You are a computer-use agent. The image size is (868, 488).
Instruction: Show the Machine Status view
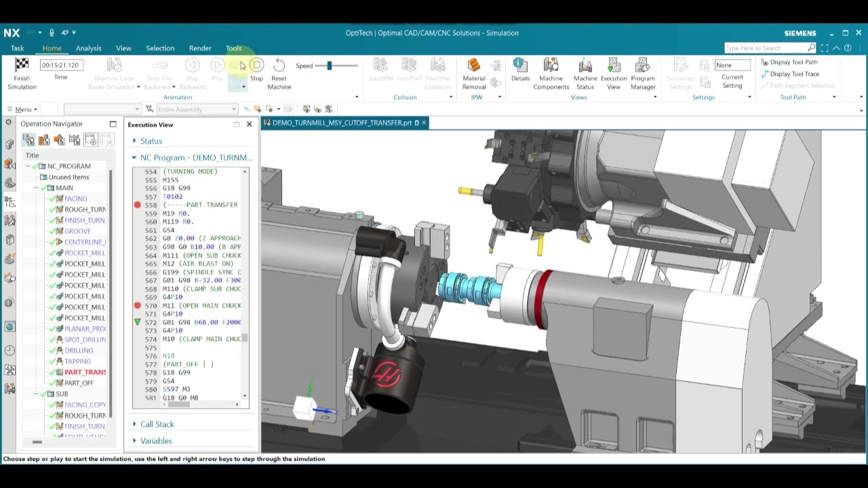pyautogui.click(x=585, y=65)
